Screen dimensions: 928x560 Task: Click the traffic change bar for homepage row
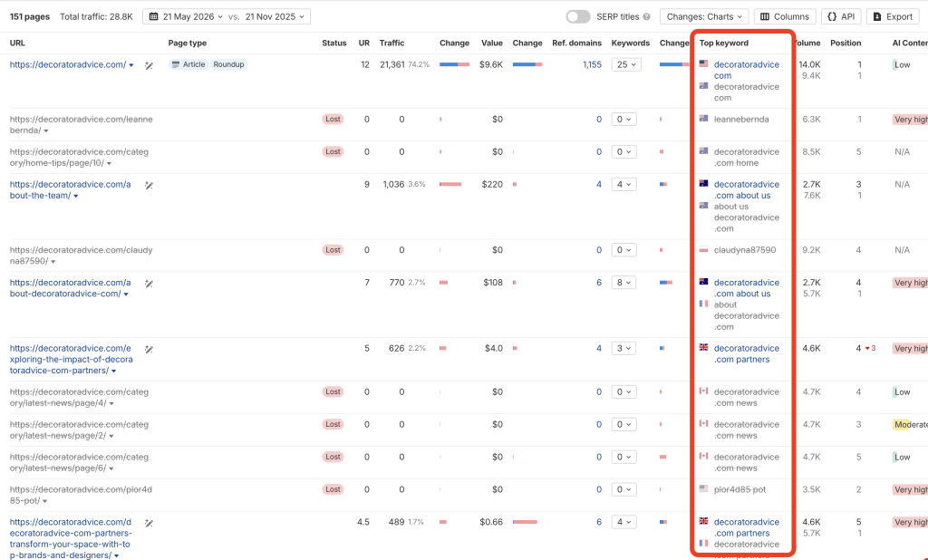click(455, 64)
